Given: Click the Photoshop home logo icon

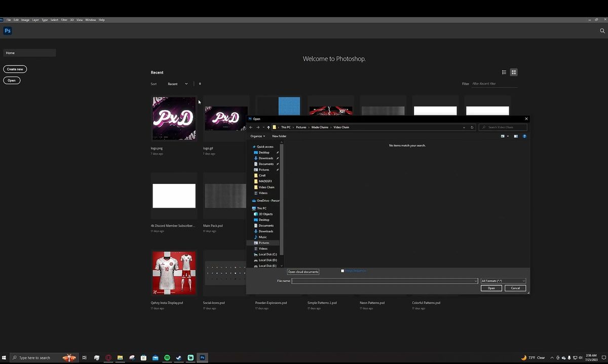Looking at the screenshot, I should [8, 31].
